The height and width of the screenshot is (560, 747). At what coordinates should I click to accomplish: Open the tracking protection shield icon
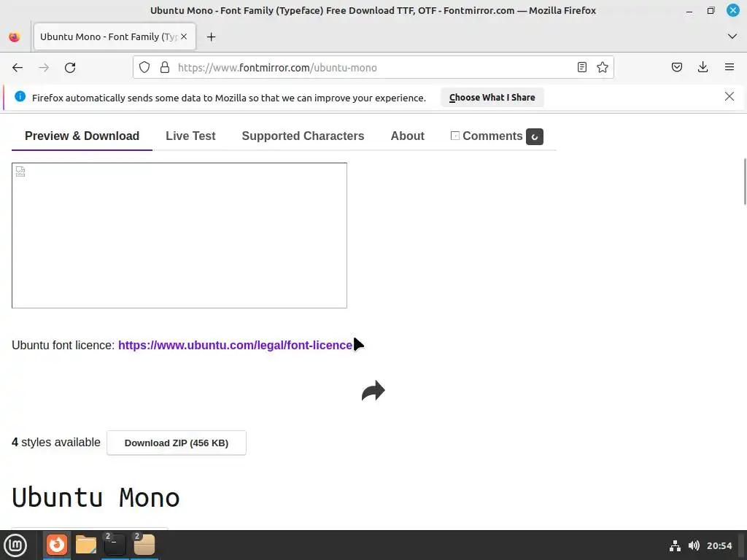pos(144,67)
